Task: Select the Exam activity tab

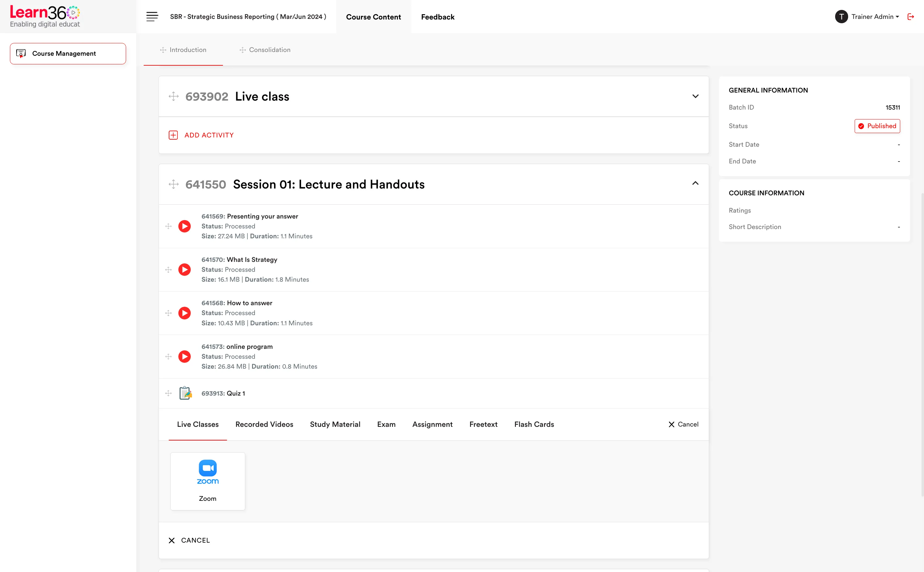Action: (x=386, y=424)
